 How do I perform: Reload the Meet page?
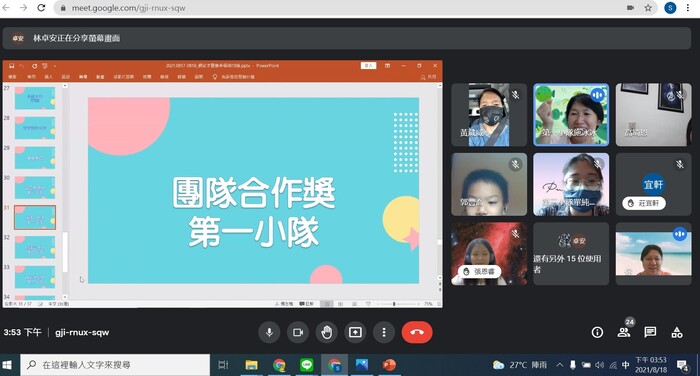tap(41, 8)
